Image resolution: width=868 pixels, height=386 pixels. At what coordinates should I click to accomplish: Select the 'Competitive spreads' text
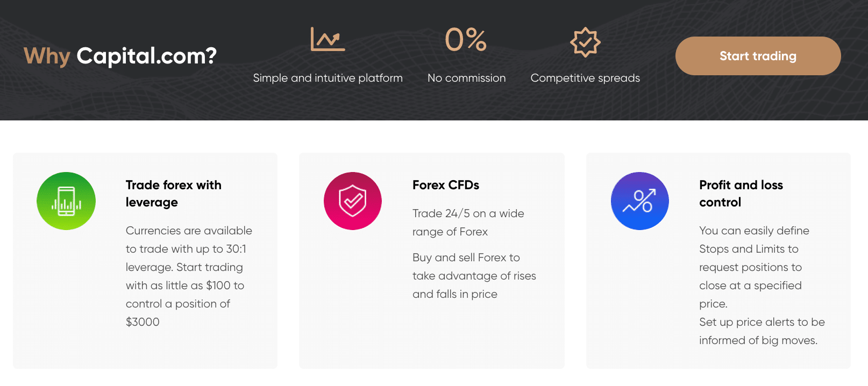tap(585, 78)
